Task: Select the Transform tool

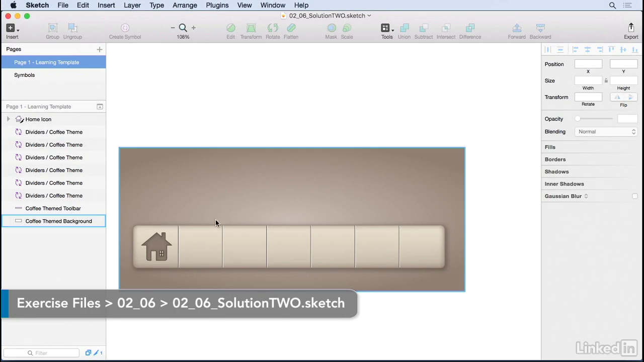Action: pos(251,28)
